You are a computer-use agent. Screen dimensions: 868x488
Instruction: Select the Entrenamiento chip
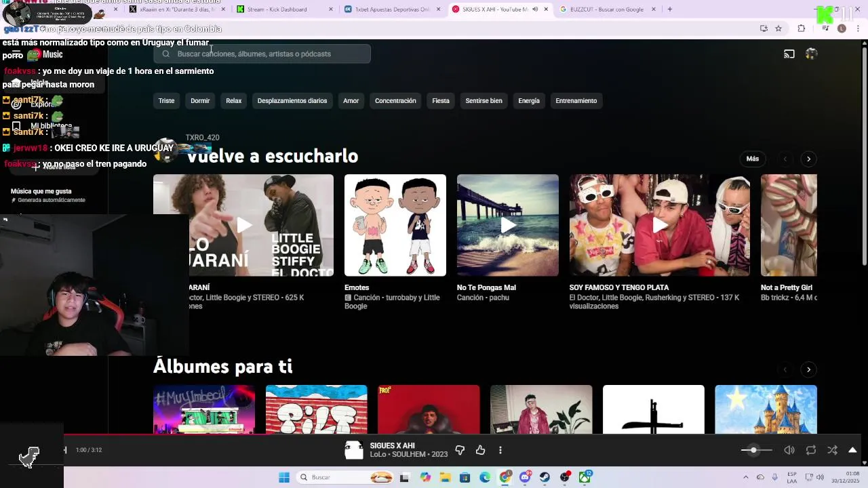coord(576,101)
